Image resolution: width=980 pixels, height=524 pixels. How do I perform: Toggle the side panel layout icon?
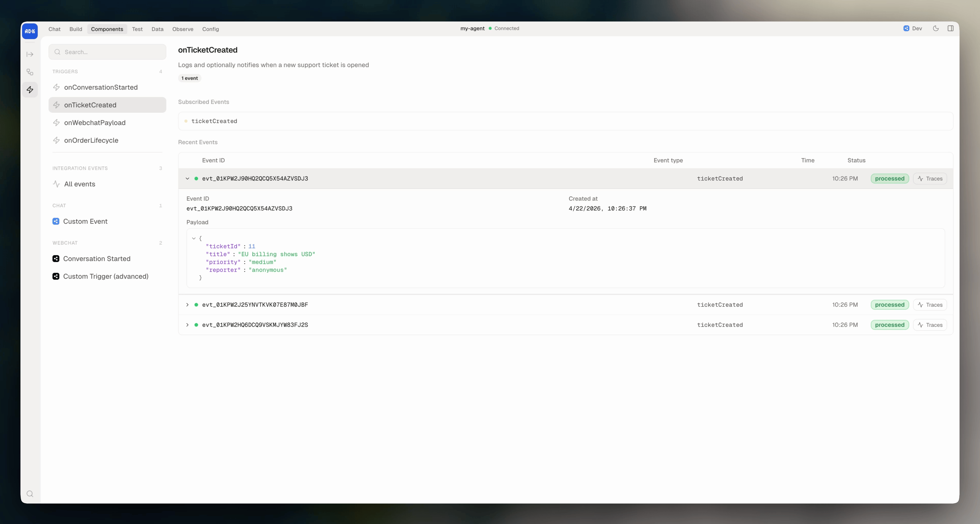(950, 28)
